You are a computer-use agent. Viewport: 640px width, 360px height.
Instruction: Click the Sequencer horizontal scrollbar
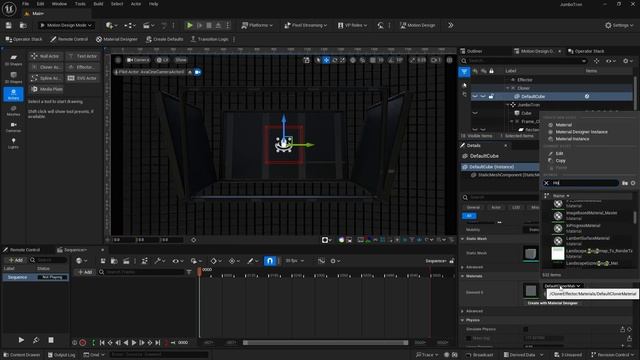click(325, 343)
